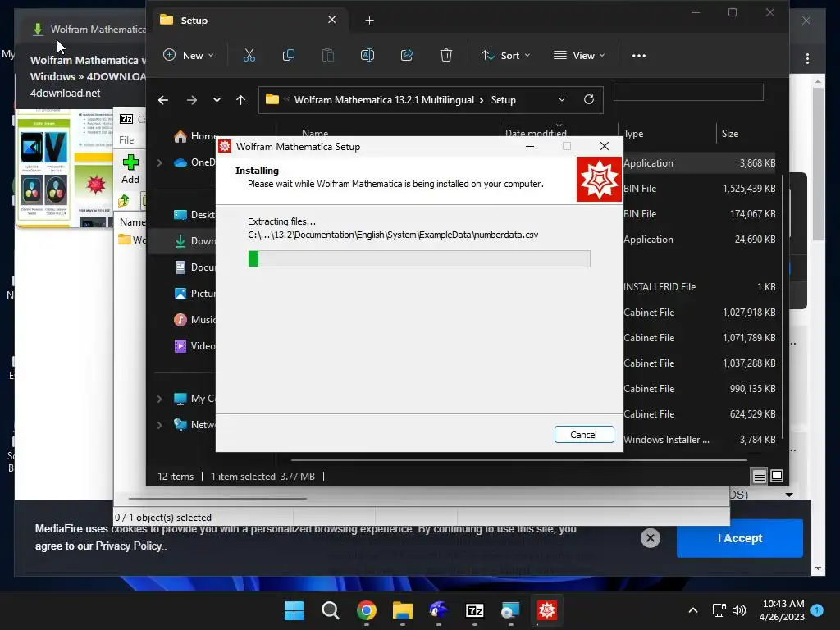The width and height of the screenshot is (840, 630).
Task: Click the Delete trash icon in the Explorer toolbar
Action: [446, 55]
